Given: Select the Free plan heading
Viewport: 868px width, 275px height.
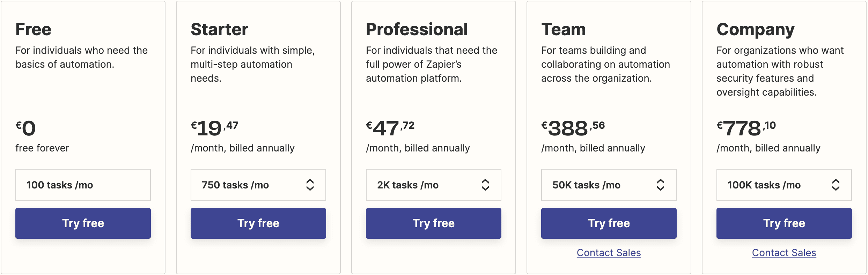Looking at the screenshot, I should click(34, 29).
